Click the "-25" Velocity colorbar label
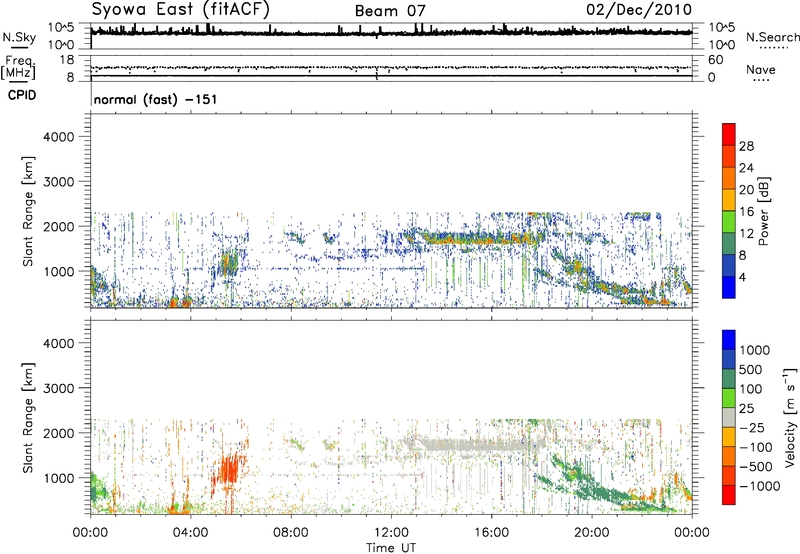 (x=752, y=428)
